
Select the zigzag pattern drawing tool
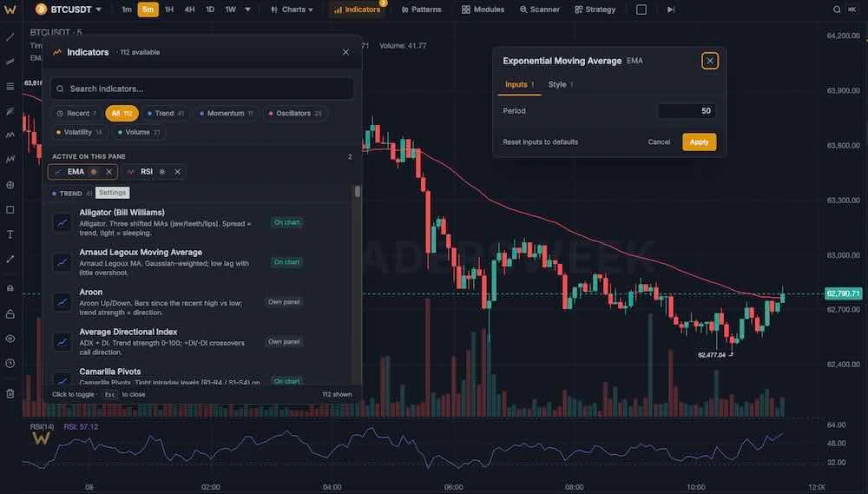click(x=10, y=135)
